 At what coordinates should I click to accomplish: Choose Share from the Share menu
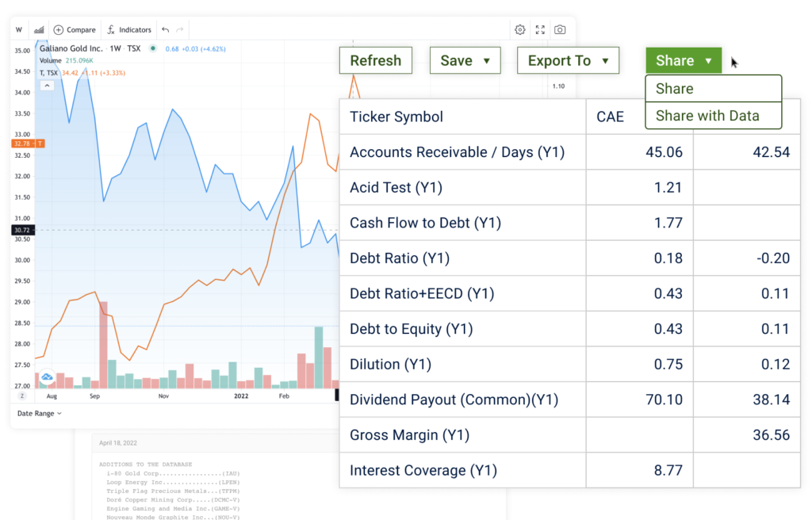click(x=673, y=88)
